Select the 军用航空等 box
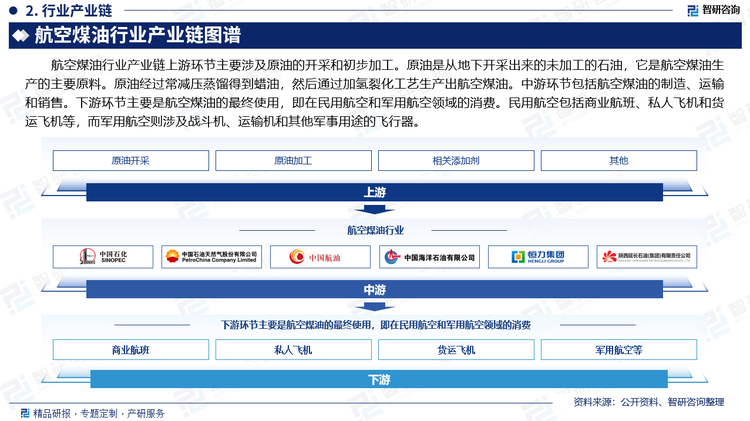The width and height of the screenshot is (750, 421). tap(619, 350)
